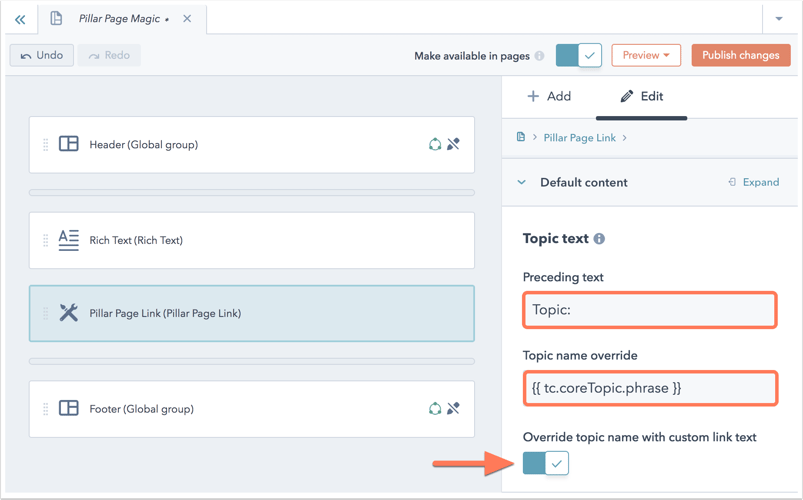Select Pillar Page Link module row
803x500 pixels.
click(251, 314)
